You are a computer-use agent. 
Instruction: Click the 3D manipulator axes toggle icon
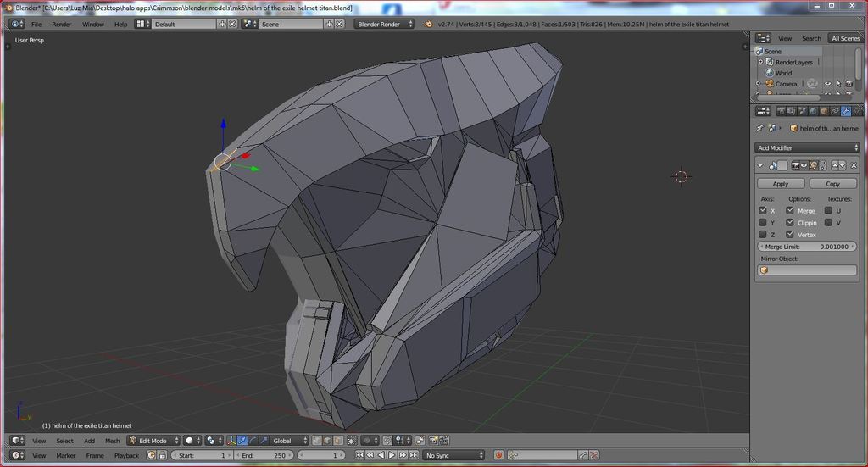231,441
